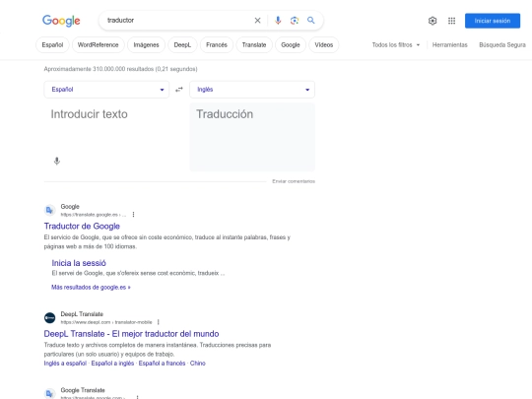Viewport: 532px width, 399px height.
Task: Open Traductor de Google result link
Action: (x=82, y=226)
